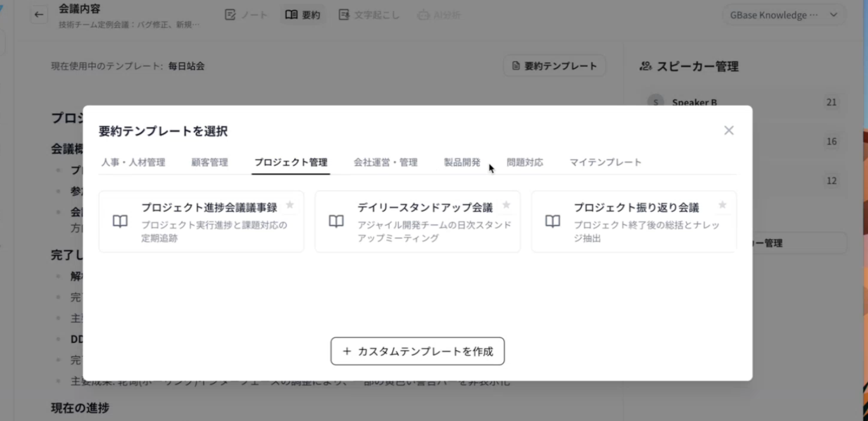Toggle the star on デイリースタンドアップ会議
The width and height of the screenshot is (868, 421).
[x=506, y=205]
